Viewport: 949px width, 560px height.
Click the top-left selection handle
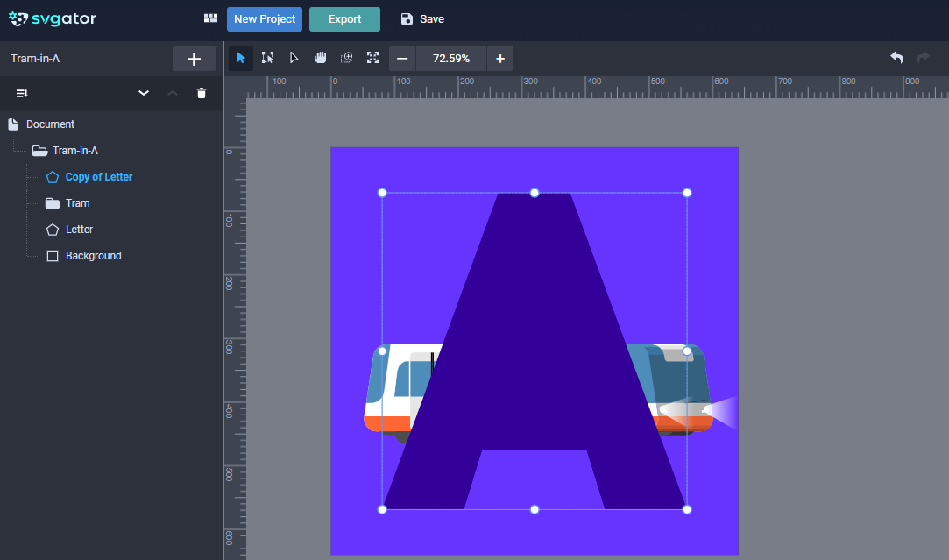[382, 193]
